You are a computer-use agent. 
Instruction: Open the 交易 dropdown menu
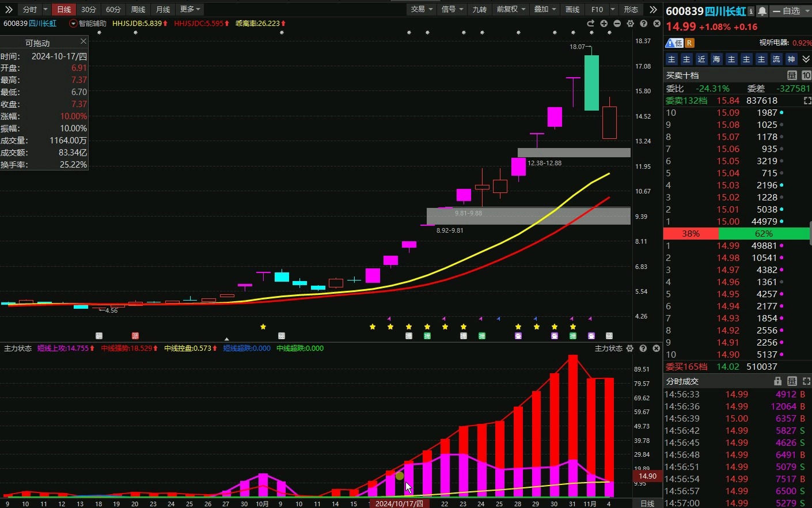pos(422,9)
